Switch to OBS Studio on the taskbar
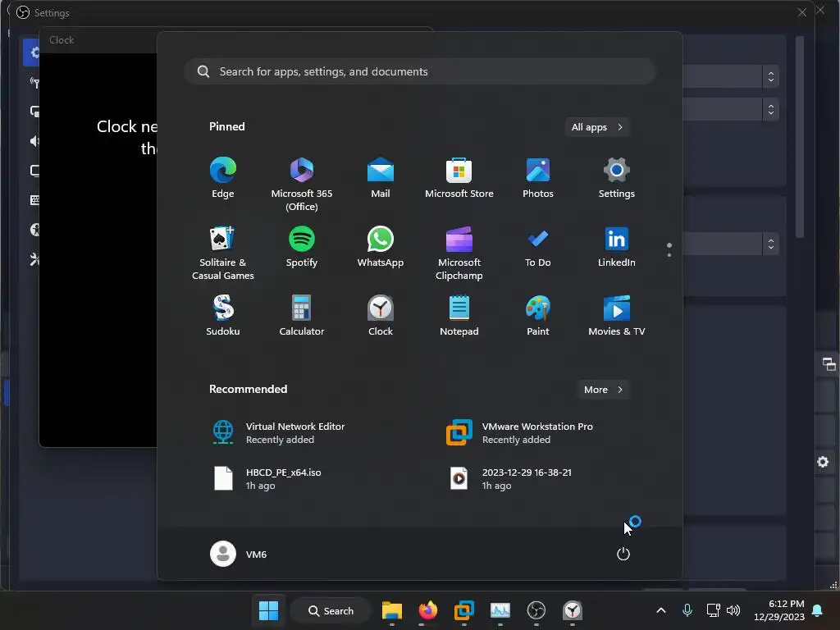This screenshot has width=840, height=630. (x=536, y=610)
